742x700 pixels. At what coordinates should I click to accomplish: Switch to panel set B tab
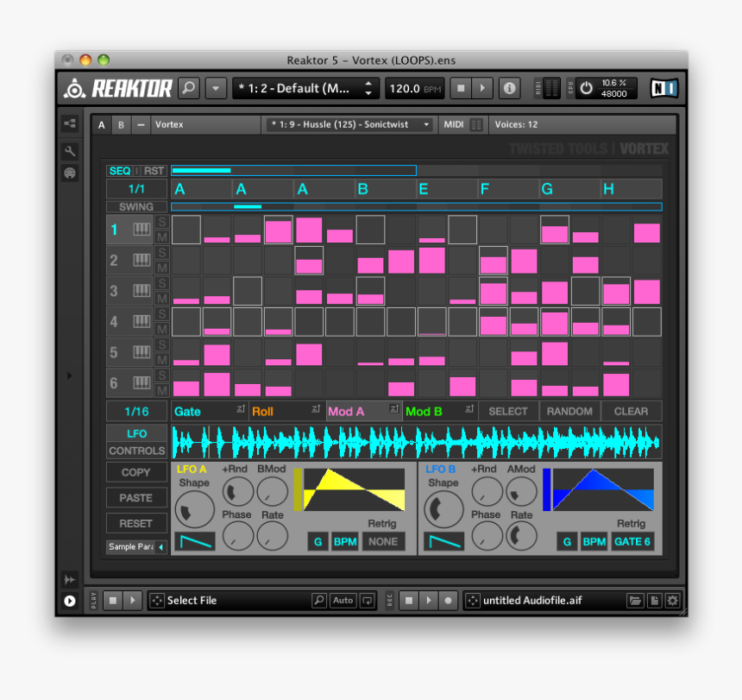[x=121, y=125]
